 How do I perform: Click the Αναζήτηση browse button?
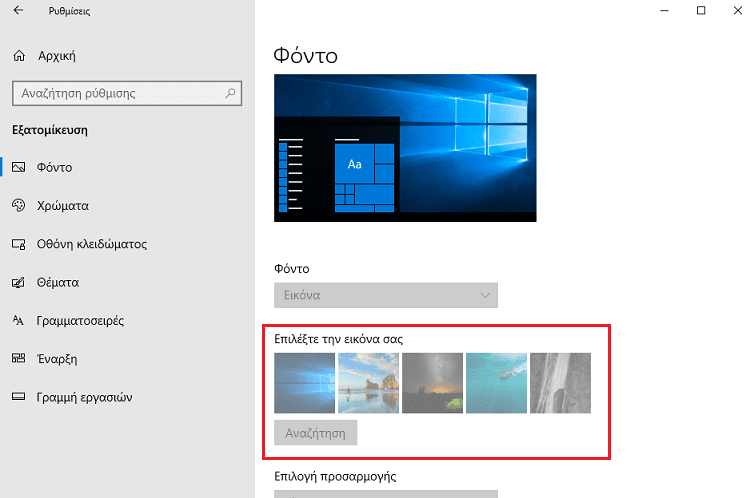coord(316,433)
